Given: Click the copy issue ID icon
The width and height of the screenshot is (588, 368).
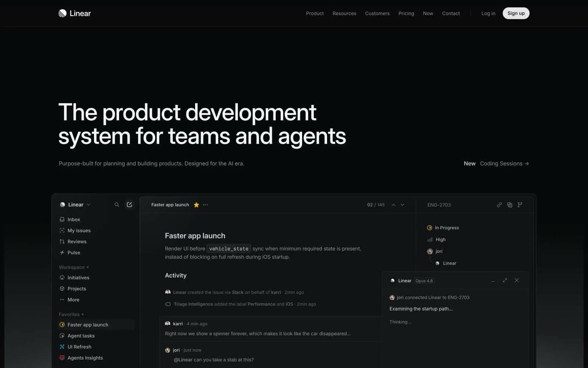Looking at the screenshot, I should click(x=510, y=205).
